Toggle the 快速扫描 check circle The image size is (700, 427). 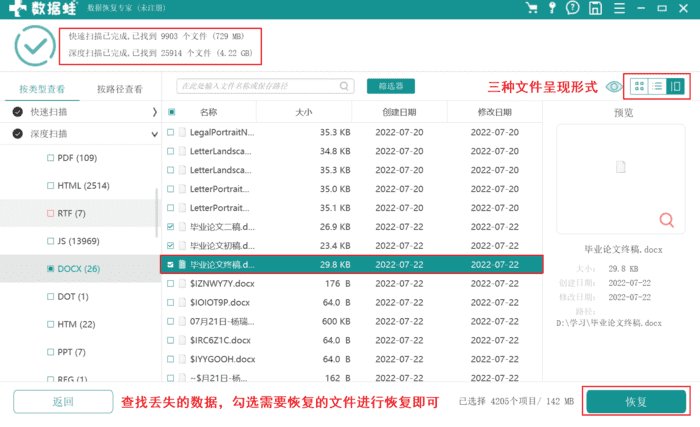17,112
